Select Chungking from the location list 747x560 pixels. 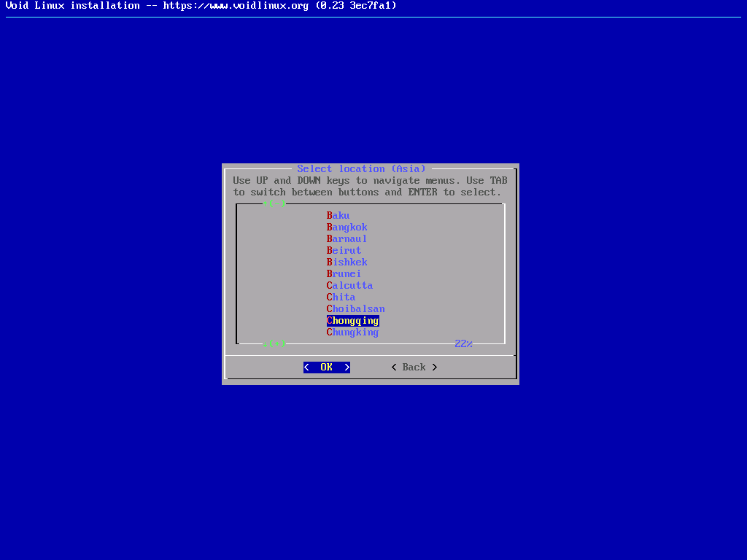click(x=352, y=332)
